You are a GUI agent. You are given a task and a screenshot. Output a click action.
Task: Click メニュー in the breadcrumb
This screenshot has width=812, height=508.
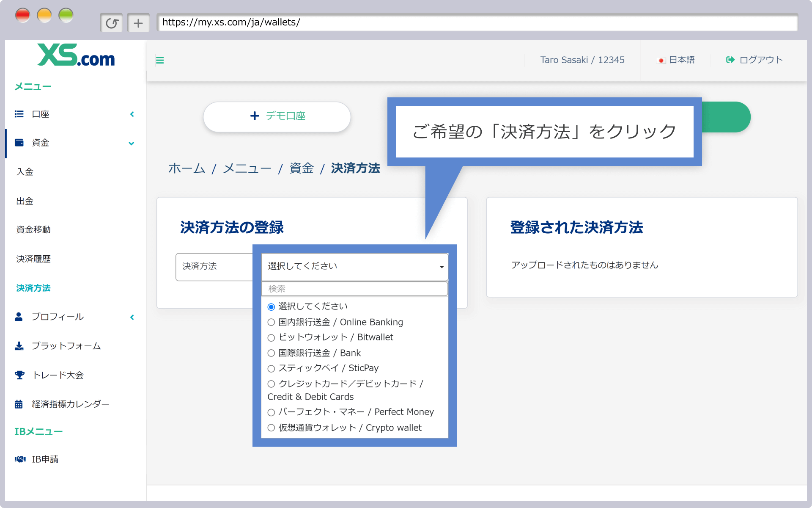(247, 168)
